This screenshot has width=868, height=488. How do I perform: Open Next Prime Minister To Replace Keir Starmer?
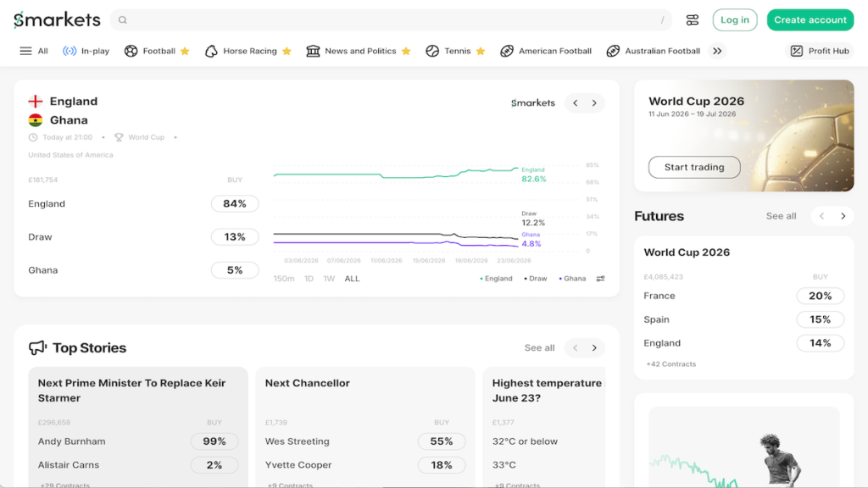(x=131, y=391)
